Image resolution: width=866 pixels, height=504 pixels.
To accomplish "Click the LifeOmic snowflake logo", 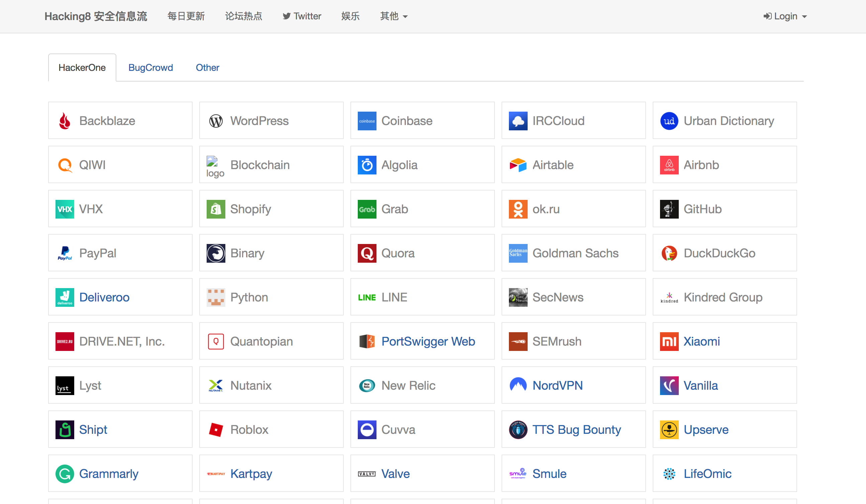I will click(669, 474).
